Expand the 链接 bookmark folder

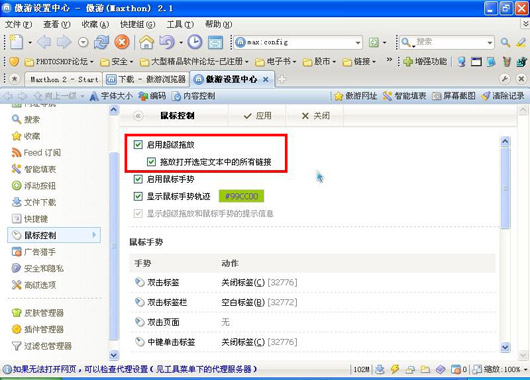[x=359, y=62]
